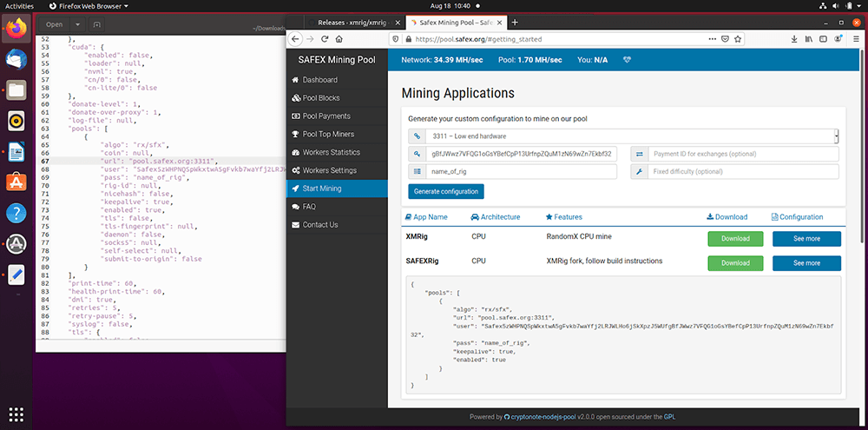Screen dimensions: 868x430
Task: Expand the mining port dropdown
Action: 632,136
